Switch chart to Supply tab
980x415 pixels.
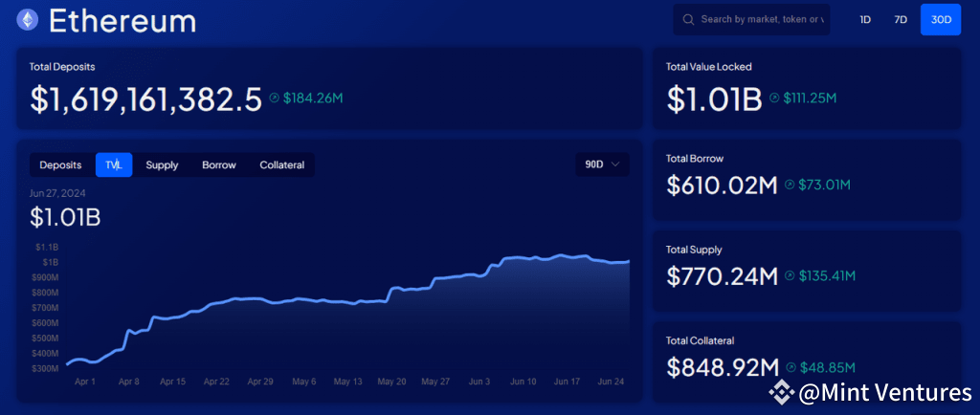162,165
